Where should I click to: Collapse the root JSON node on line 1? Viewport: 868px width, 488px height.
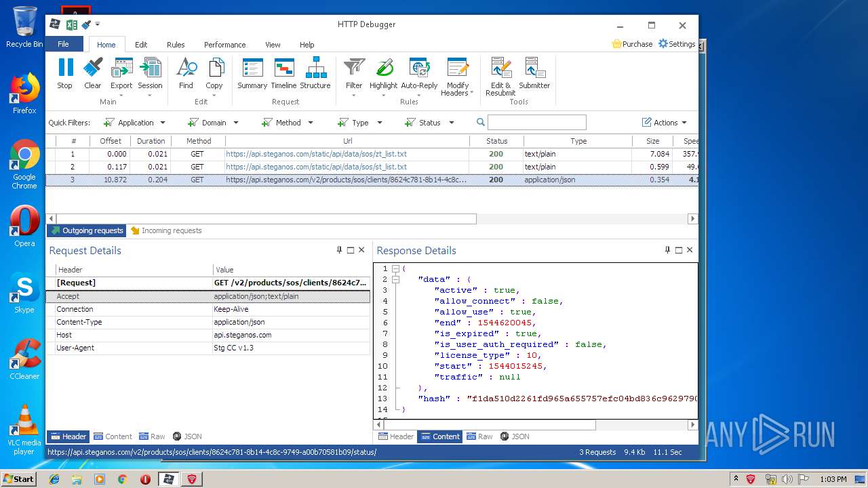click(395, 268)
